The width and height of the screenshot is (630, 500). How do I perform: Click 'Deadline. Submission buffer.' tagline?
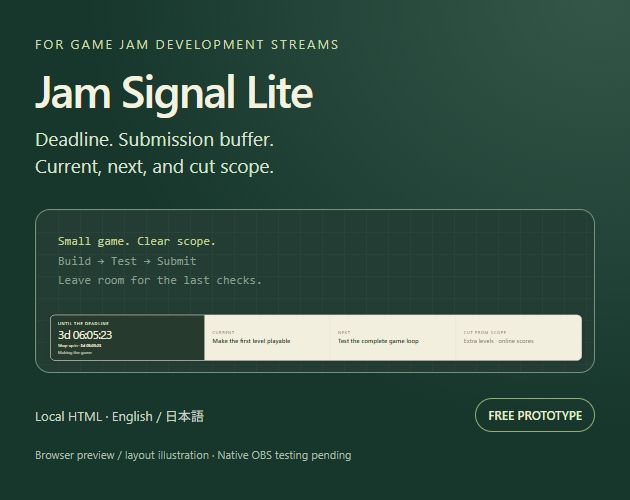pyautogui.click(x=154, y=140)
